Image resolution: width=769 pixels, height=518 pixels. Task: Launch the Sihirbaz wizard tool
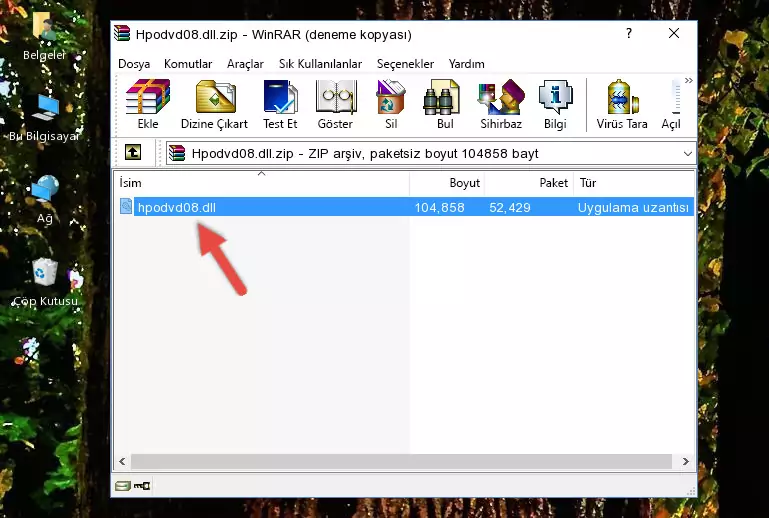click(501, 104)
